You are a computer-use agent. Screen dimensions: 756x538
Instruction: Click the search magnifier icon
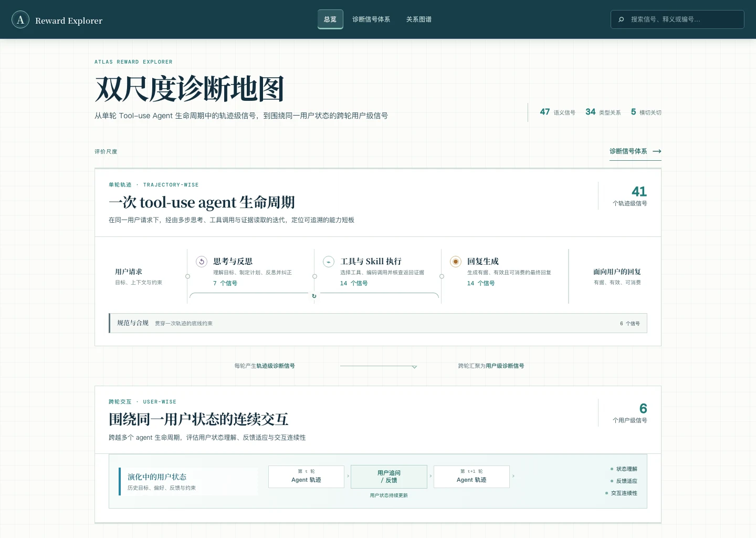622,19
